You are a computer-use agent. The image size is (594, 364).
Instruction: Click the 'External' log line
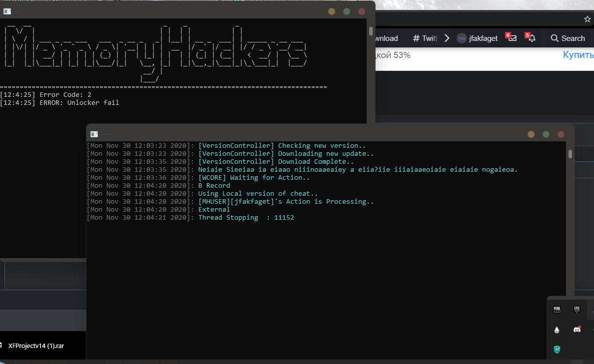158,209
